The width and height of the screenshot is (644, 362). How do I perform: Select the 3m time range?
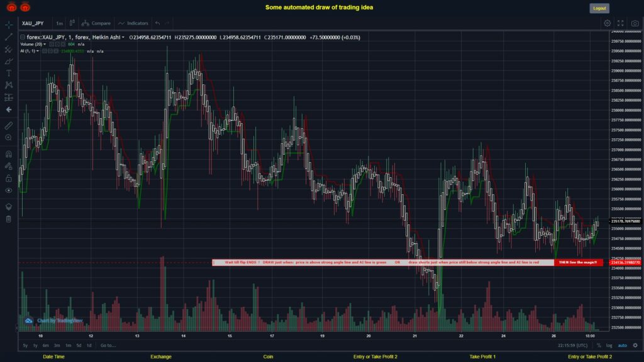point(57,346)
